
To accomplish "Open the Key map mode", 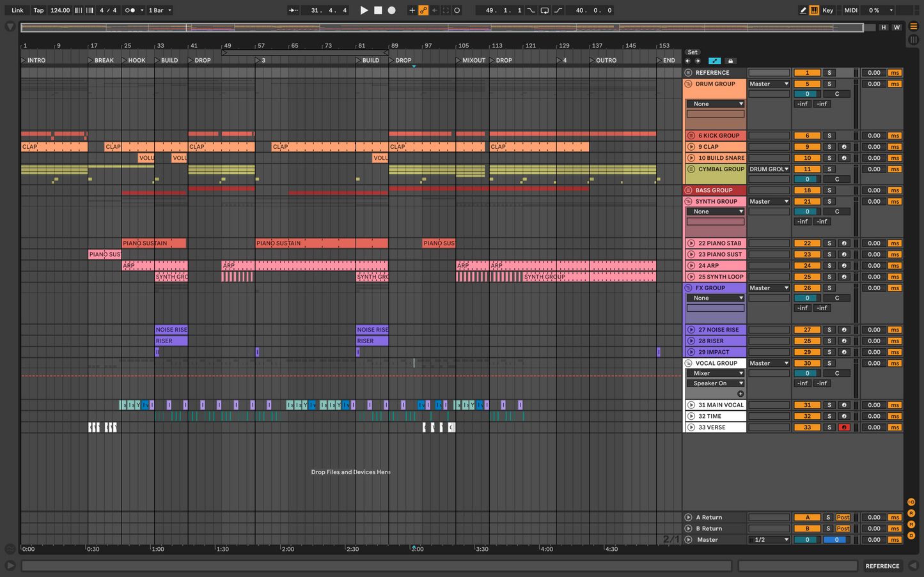I will tap(828, 10).
